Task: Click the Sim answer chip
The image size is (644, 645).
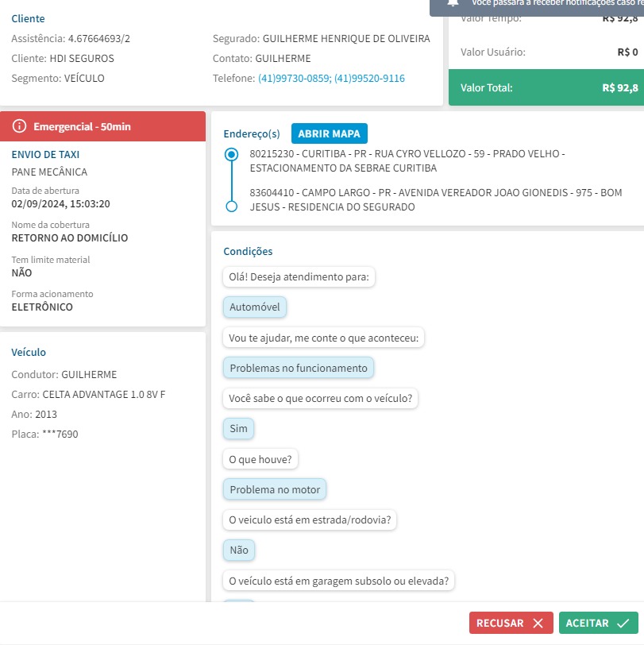Action: [238, 429]
